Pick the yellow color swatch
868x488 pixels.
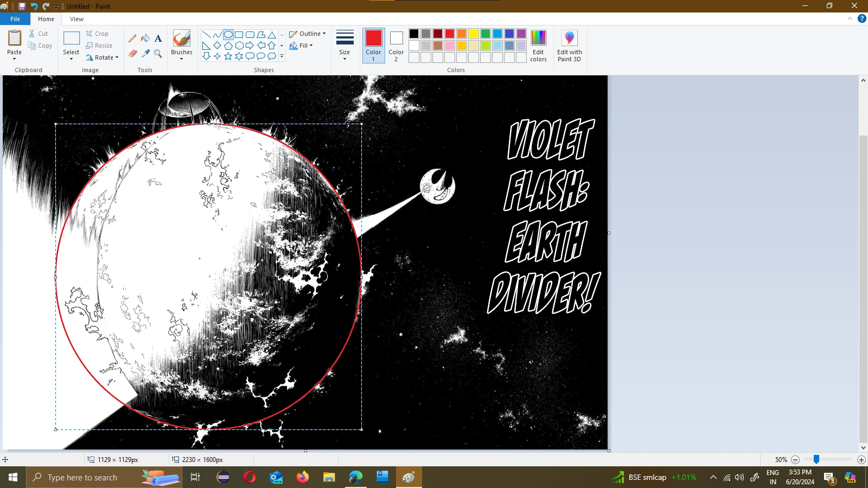pyautogui.click(x=474, y=34)
